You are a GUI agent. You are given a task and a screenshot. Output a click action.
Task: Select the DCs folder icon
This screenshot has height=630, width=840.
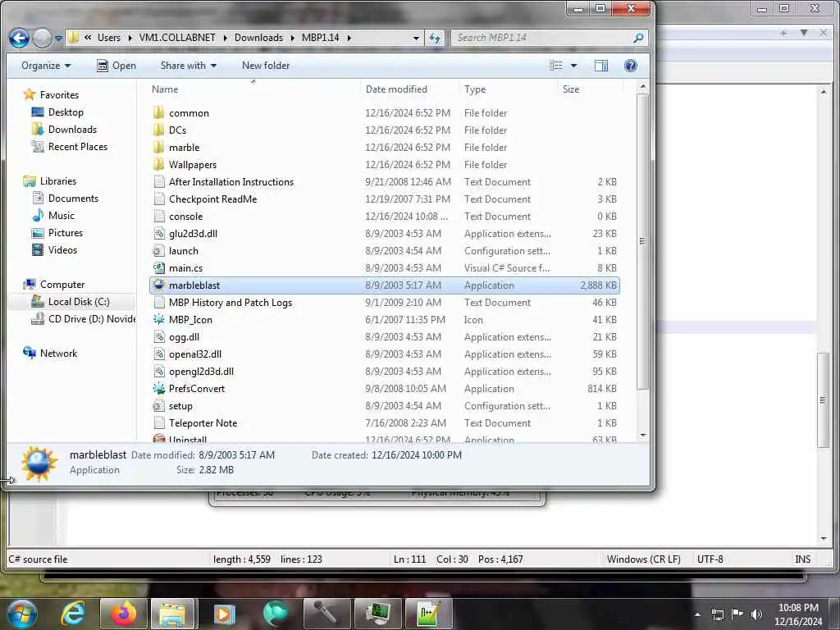click(158, 130)
